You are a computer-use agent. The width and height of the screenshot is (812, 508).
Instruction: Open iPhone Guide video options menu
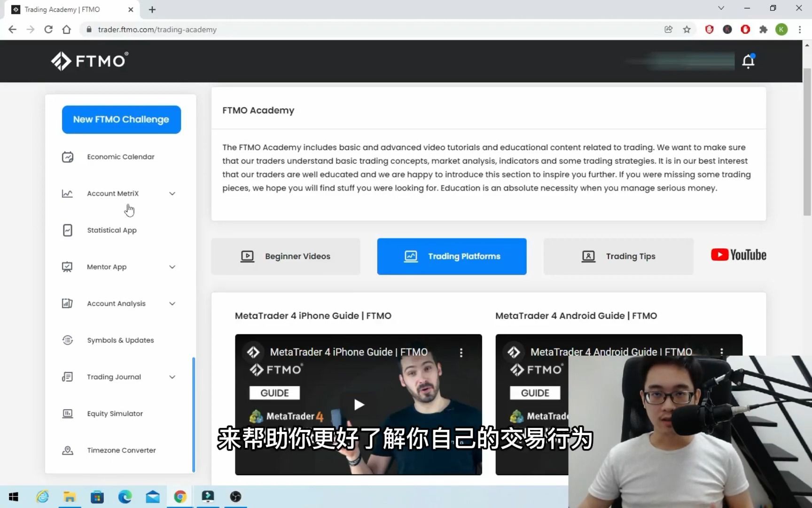tap(461, 353)
